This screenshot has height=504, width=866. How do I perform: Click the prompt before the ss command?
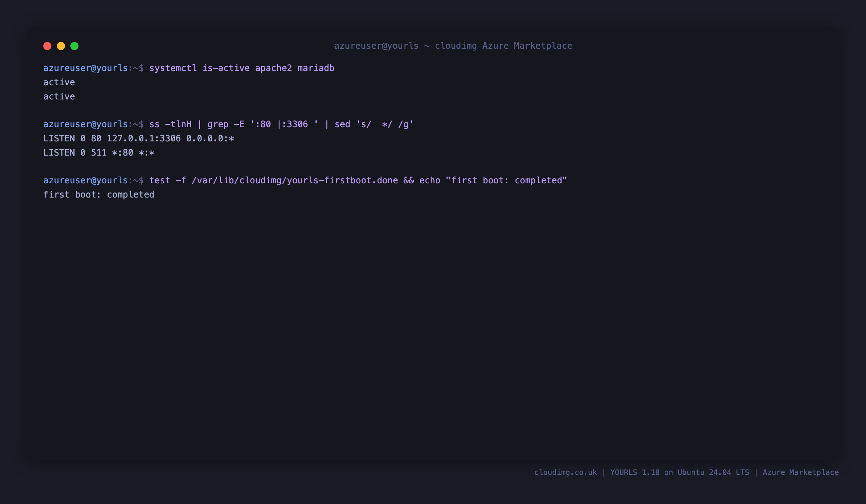coord(93,124)
